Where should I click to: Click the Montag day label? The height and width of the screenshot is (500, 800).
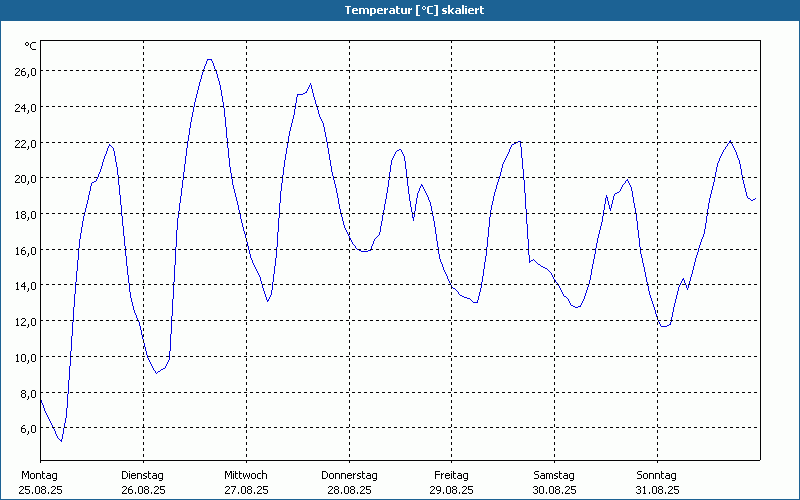coord(40,475)
